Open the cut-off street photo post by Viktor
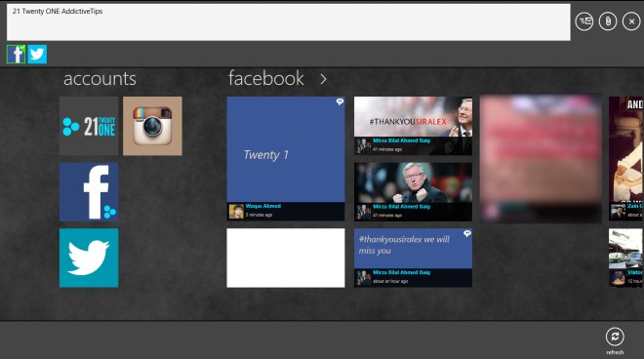 point(626,258)
